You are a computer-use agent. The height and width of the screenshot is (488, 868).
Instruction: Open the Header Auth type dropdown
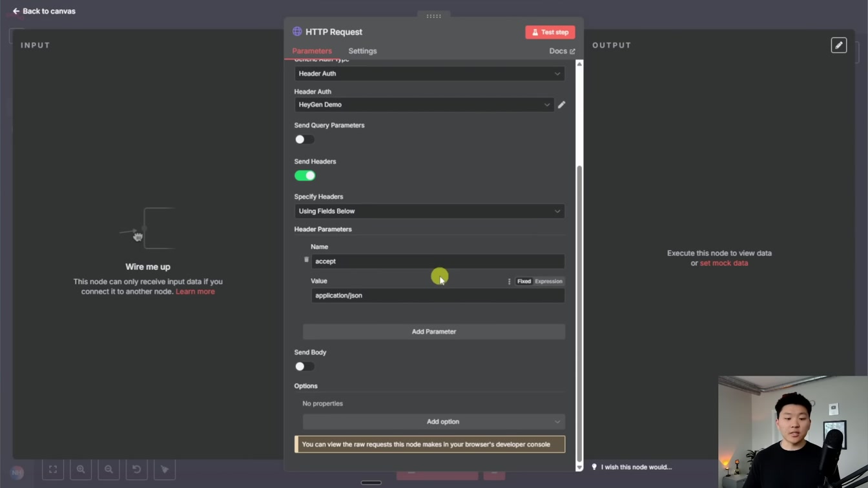click(429, 74)
